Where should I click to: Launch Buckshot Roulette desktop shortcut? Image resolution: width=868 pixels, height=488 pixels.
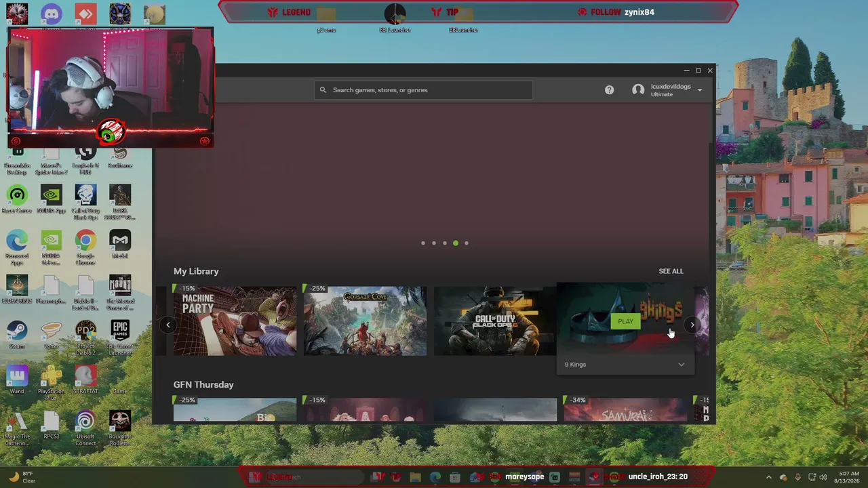pos(120,428)
